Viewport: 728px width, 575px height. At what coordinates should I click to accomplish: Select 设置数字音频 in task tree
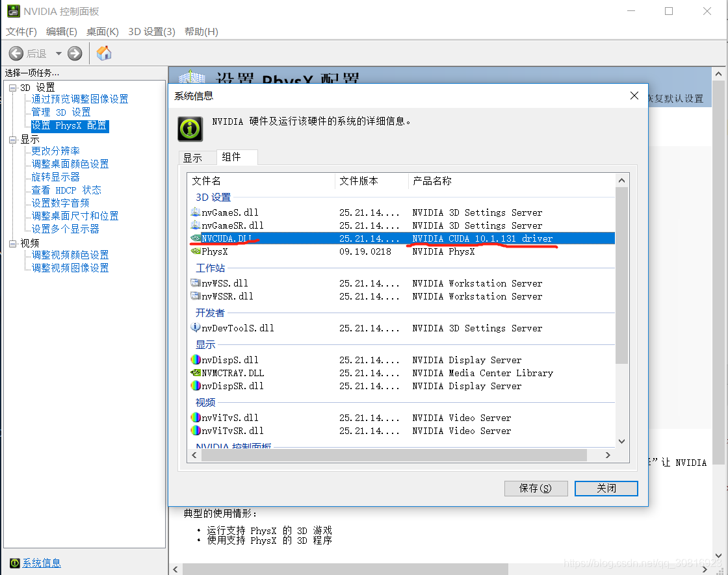click(60, 203)
